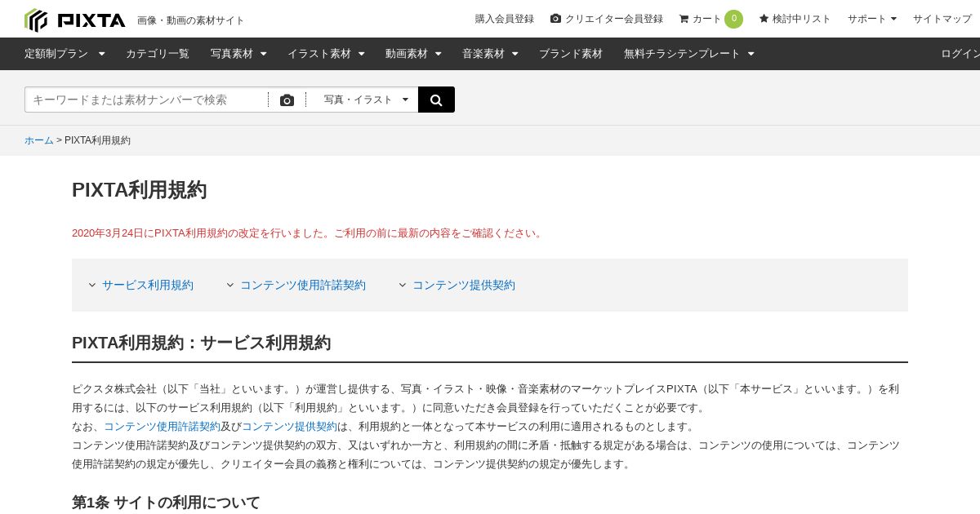
Task: Open the 写真素材 dropdown menu
Action: 238,54
